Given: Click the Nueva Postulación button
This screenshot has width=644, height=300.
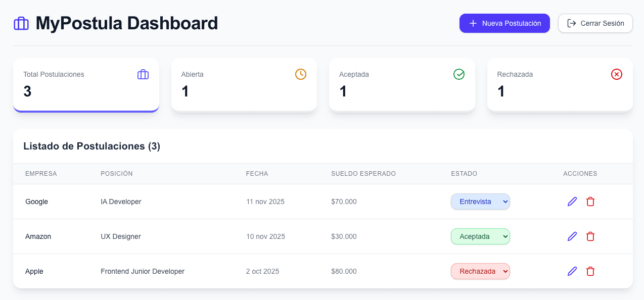Looking at the screenshot, I should pos(504,23).
